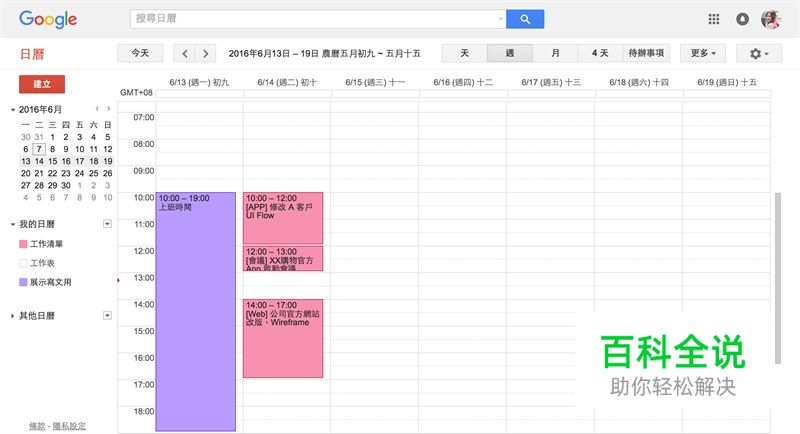Select date 19 in mini calendar

click(108, 161)
